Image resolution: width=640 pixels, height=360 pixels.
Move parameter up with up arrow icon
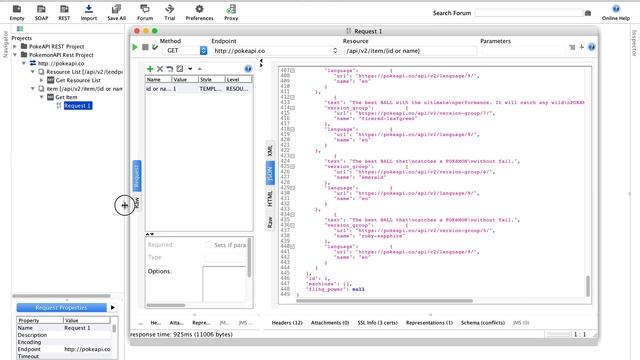(x=200, y=69)
